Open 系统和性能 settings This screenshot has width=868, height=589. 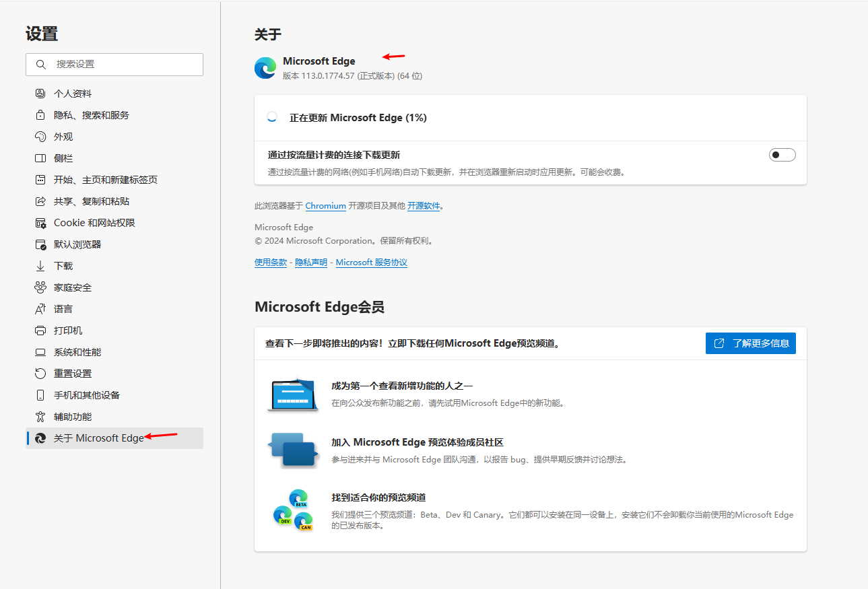click(114, 352)
